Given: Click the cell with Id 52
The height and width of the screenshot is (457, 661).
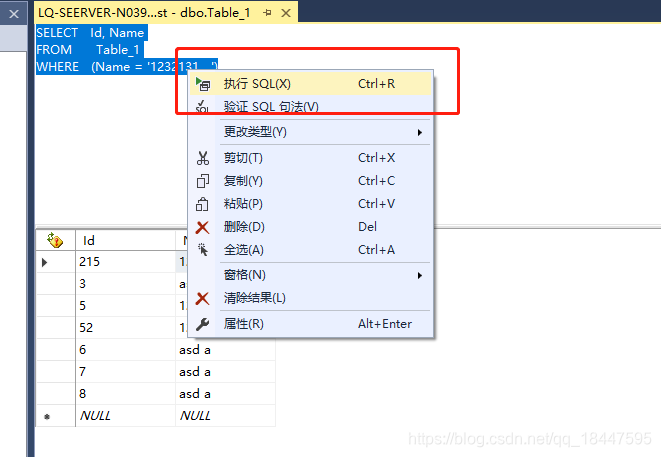Looking at the screenshot, I should [x=125, y=328].
